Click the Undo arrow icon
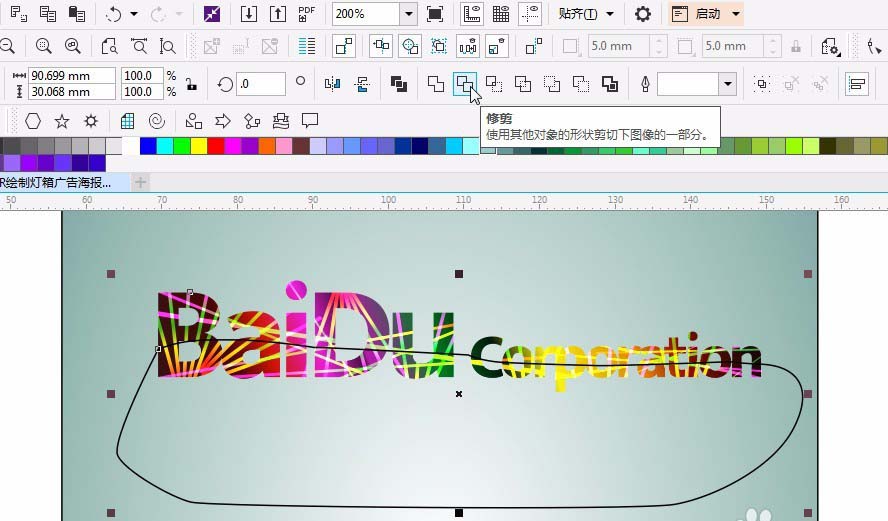 (x=113, y=14)
